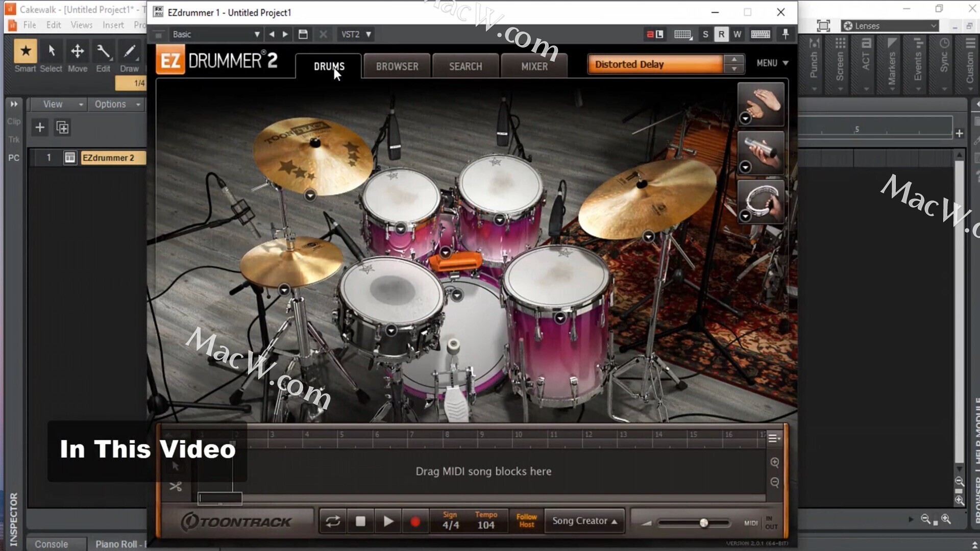Open the ride cymbal instrument dropdown

[x=649, y=237]
